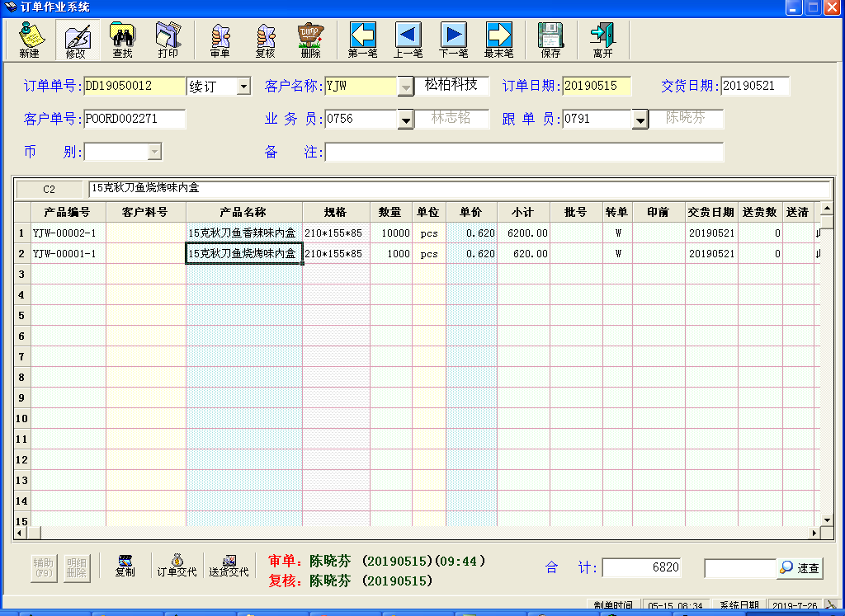Click the 订单日期 field 20190515
Screen dimensions: 845x616
[x=597, y=86]
